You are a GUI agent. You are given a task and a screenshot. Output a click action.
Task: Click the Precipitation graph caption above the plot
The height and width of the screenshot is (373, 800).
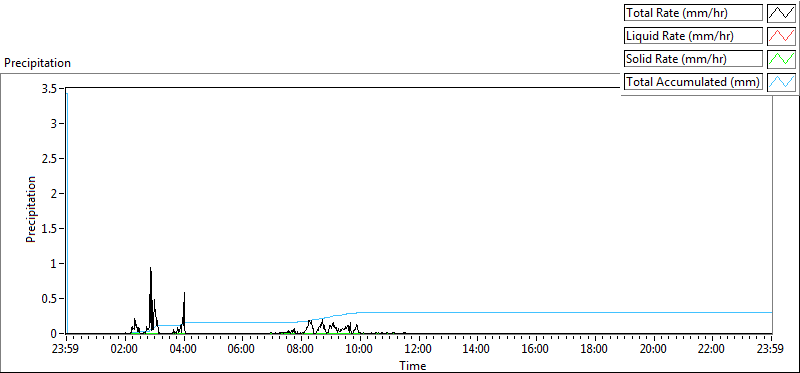click(x=37, y=63)
